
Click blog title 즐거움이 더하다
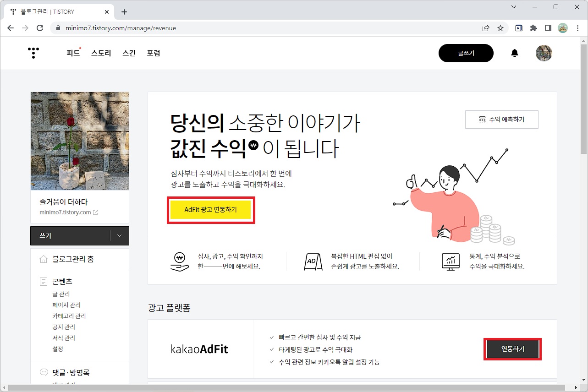64,202
